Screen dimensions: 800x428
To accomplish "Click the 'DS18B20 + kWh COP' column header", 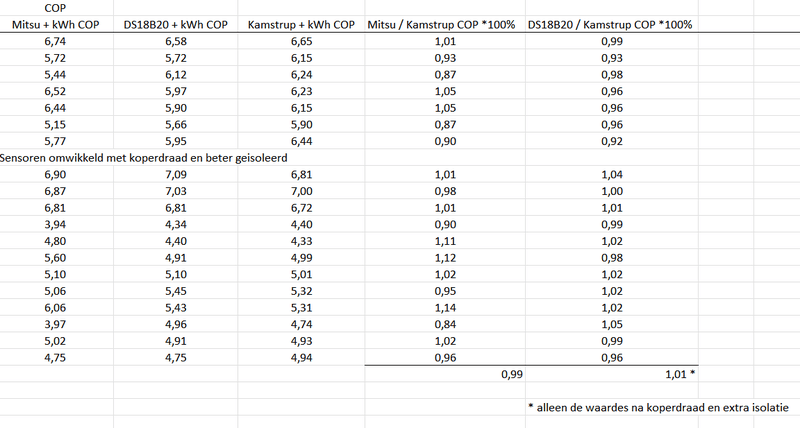I will 176,24.
